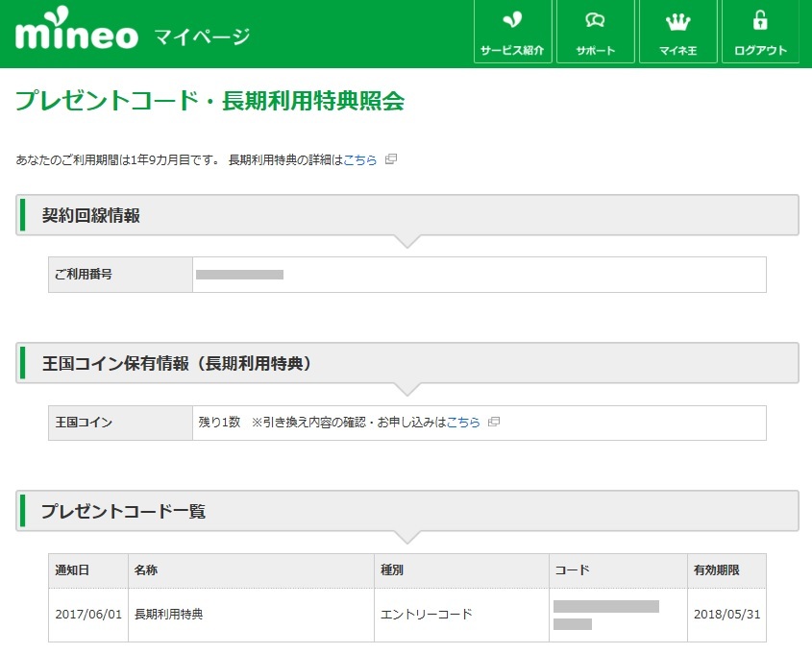Click external-link icon after 長期利用特典の詳細 link

click(x=391, y=159)
